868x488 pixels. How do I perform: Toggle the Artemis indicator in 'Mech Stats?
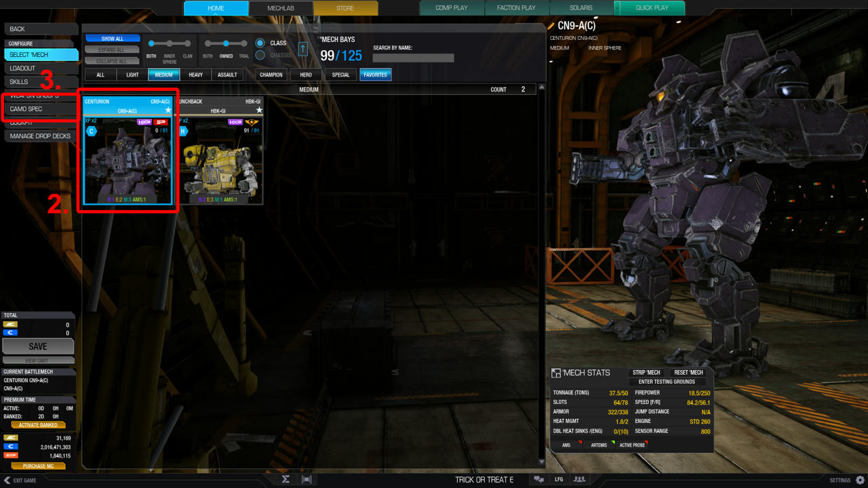(599, 445)
